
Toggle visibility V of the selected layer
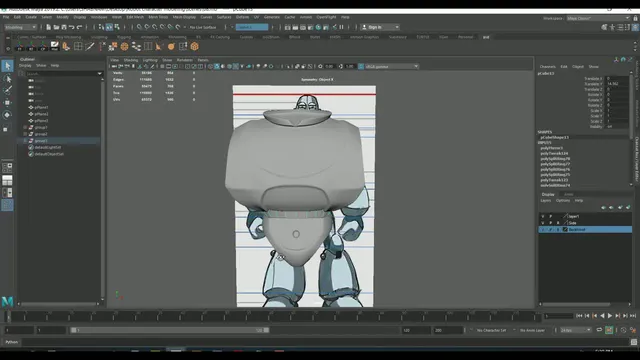[542, 229]
